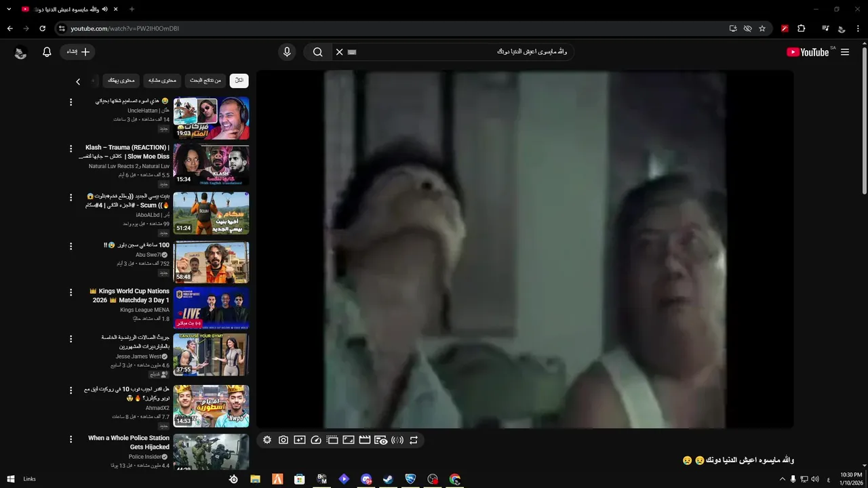Click the إنشاء create button

pyautogui.click(x=77, y=52)
